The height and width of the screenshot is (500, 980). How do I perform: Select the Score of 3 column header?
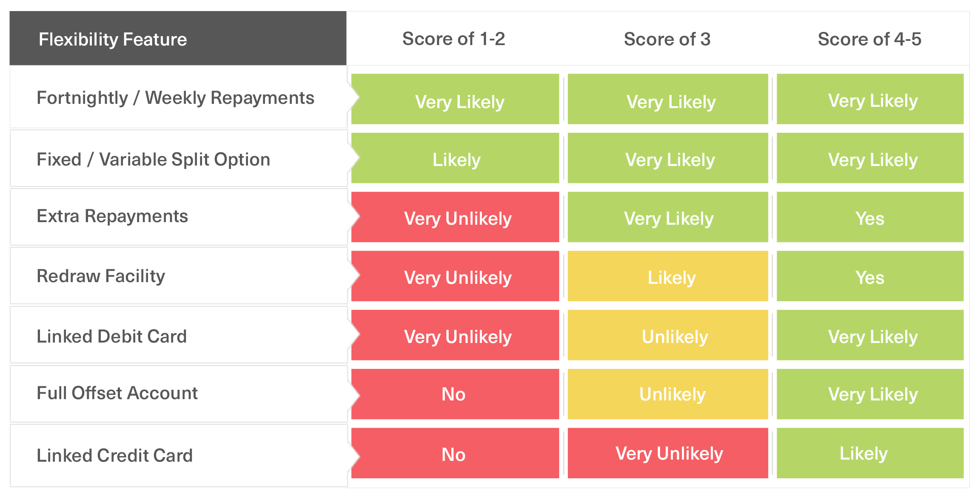667,39
